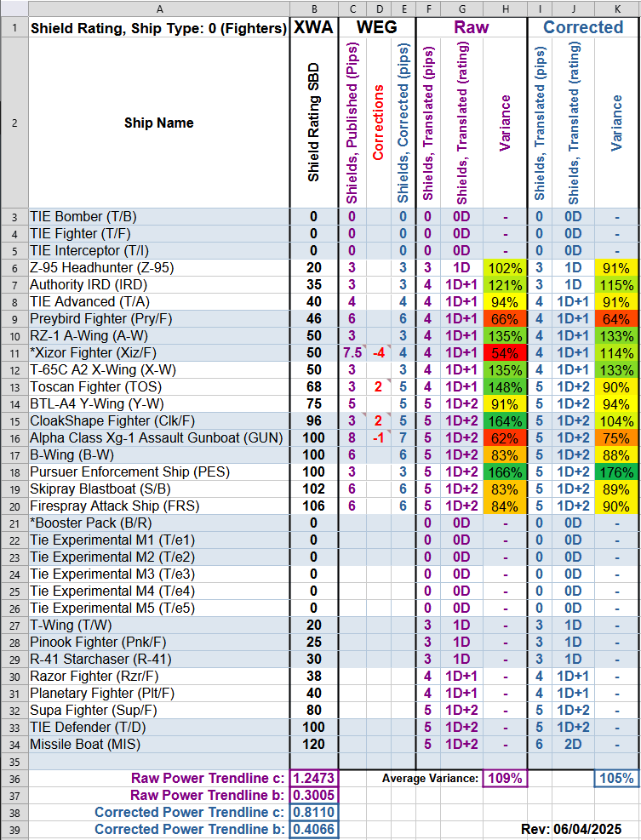
Task: Click shield rating 106 for Firespray
Action: [314, 506]
